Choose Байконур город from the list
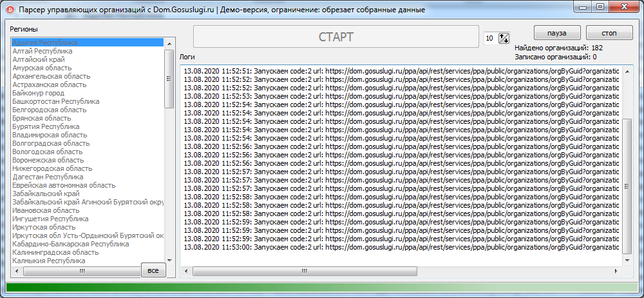 pyautogui.click(x=38, y=93)
